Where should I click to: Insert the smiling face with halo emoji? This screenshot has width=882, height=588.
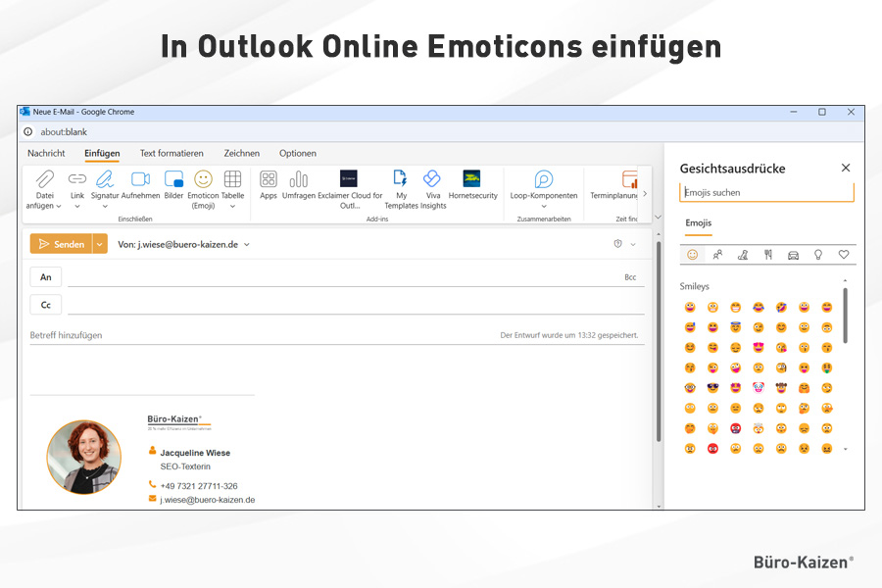pos(736,327)
